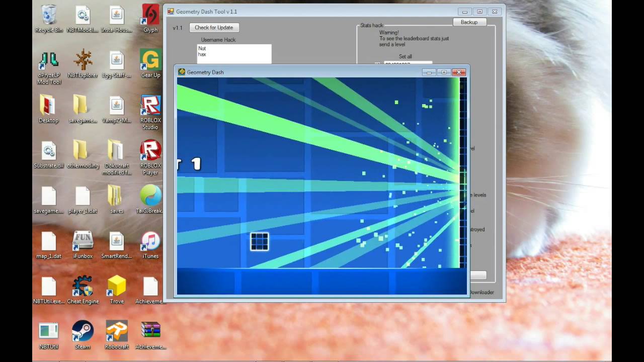Click the Geometry Dash window title bar
The width and height of the screenshot is (644, 362).
302,72
